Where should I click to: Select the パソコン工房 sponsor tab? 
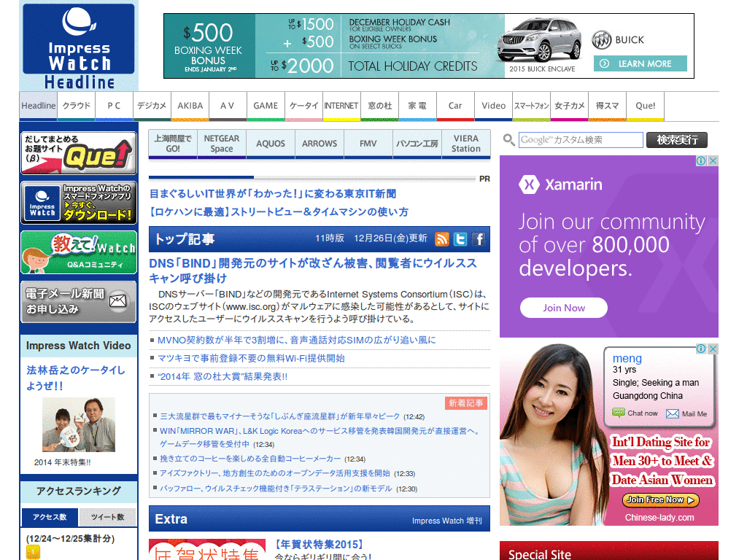tap(417, 144)
